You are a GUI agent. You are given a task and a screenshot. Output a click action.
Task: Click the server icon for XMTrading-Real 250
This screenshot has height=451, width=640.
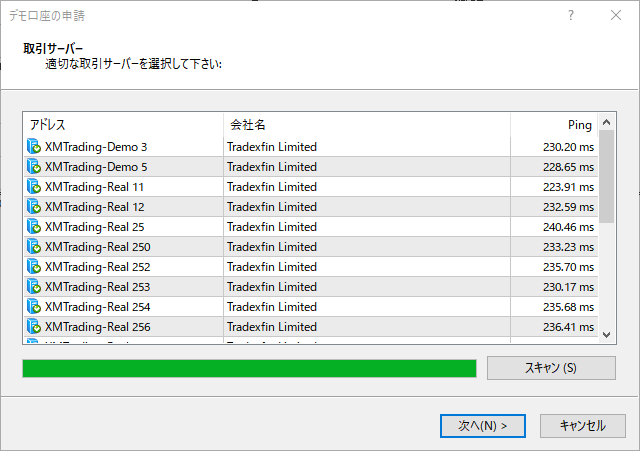click(x=34, y=247)
